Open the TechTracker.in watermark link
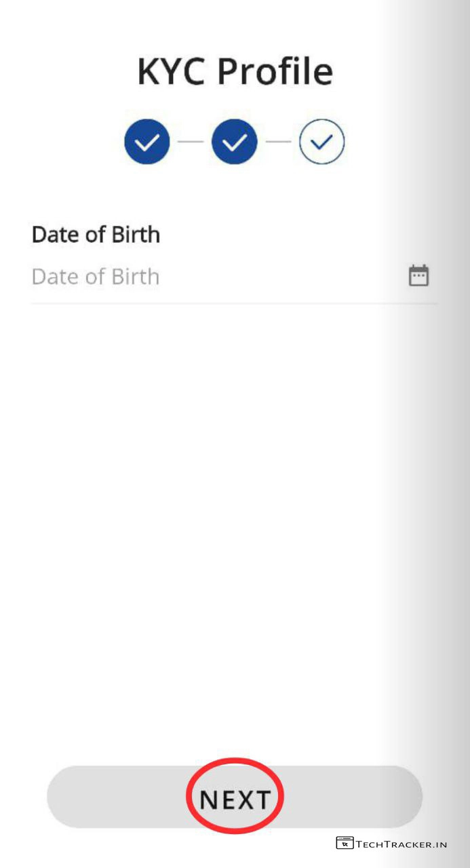The image size is (470, 868). point(401,844)
